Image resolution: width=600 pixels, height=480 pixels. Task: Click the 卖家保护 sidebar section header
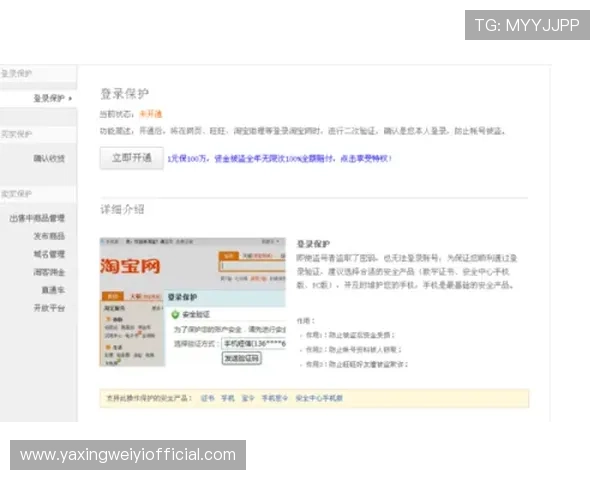[38, 194]
